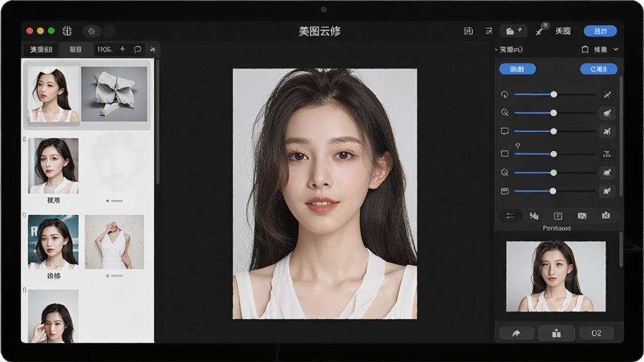This screenshot has width=644, height=362.
Task: Open the speech-bubble icon in left panel header
Action: pos(137,49)
